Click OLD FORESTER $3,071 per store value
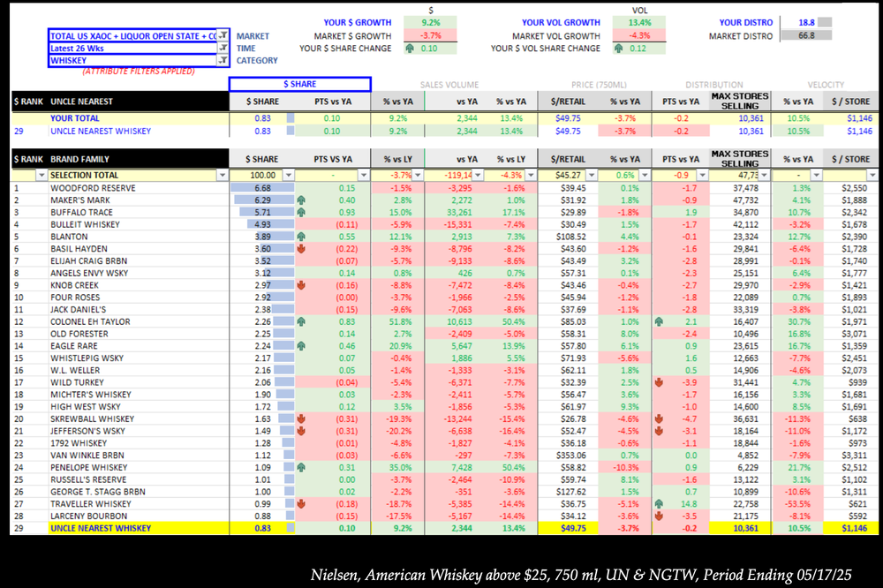This screenshot has width=883, height=588. 854,334
